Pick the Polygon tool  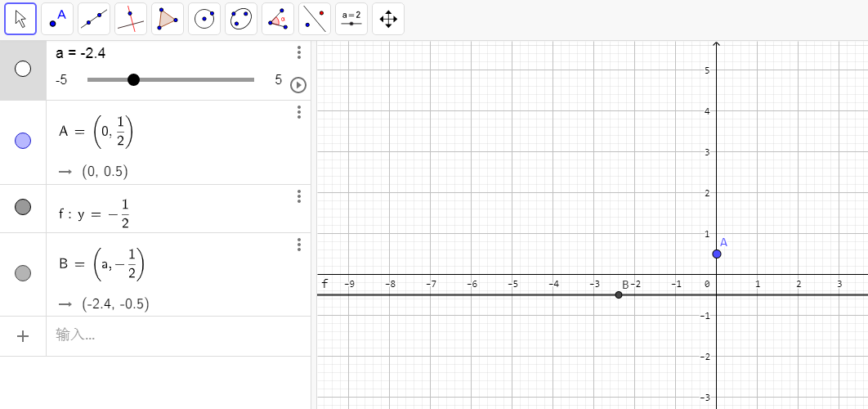coord(168,18)
